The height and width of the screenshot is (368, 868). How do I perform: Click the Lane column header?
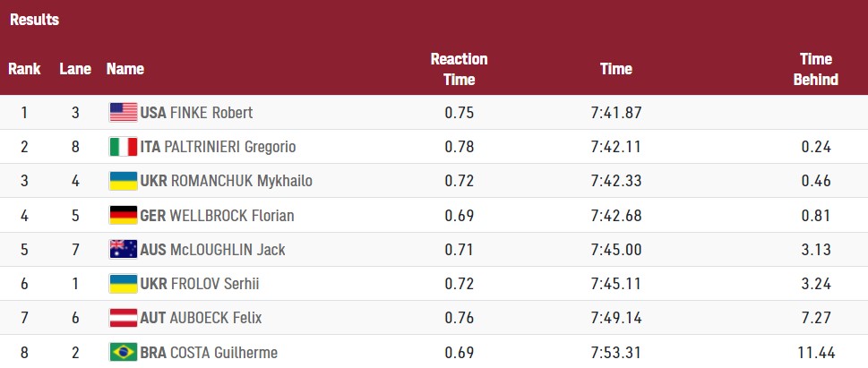[x=75, y=69]
